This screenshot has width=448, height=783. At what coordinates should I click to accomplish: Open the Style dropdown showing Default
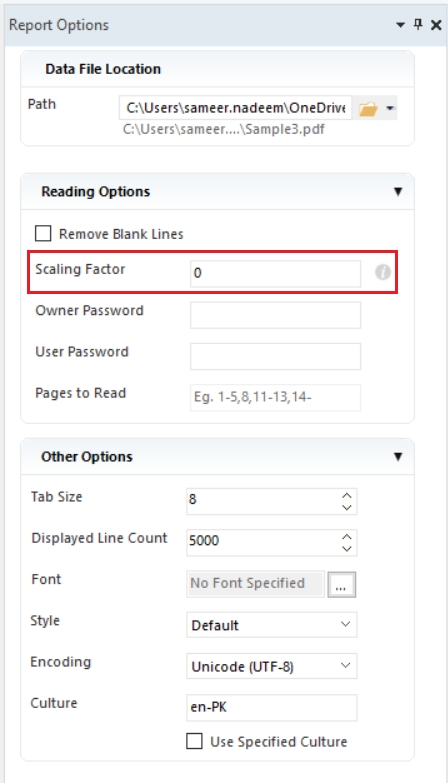coord(272,625)
